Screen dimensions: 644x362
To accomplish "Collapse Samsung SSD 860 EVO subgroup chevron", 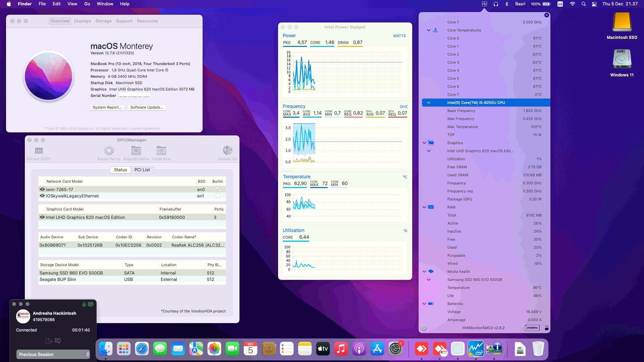I will [x=428, y=280].
